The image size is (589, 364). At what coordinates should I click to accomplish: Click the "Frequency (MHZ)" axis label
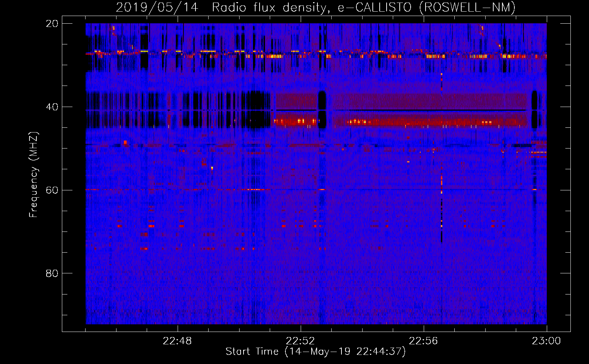(x=33, y=175)
